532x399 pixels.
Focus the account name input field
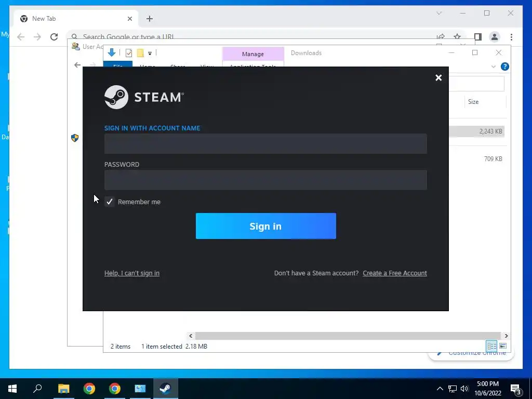point(265,143)
